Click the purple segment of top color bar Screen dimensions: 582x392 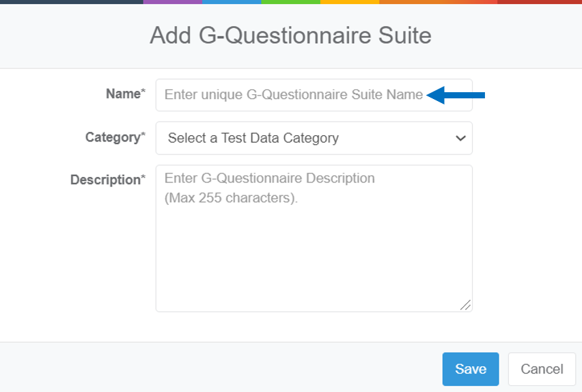pyautogui.click(x=173, y=2)
